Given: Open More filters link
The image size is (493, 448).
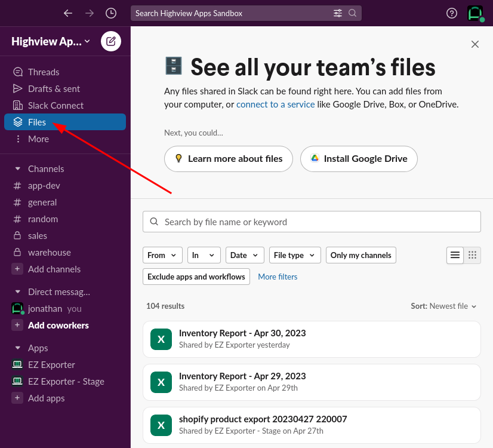Looking at the screenshot, I should [278, 277].
